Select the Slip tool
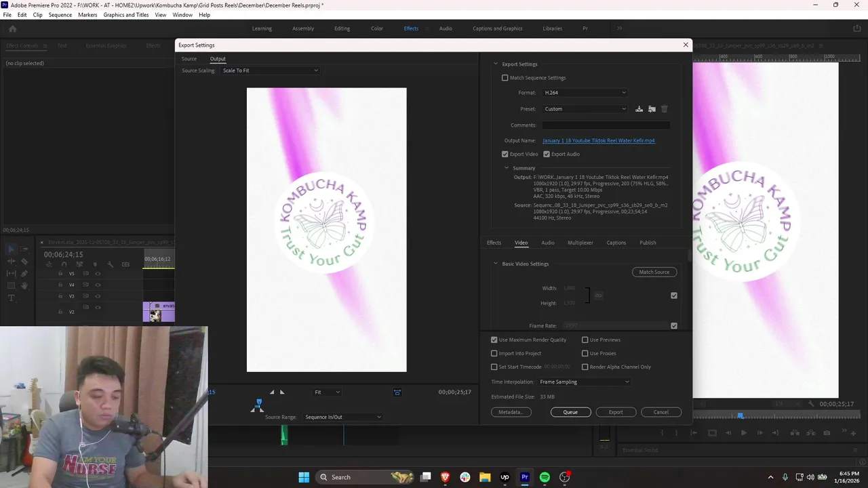 [11, 274]
